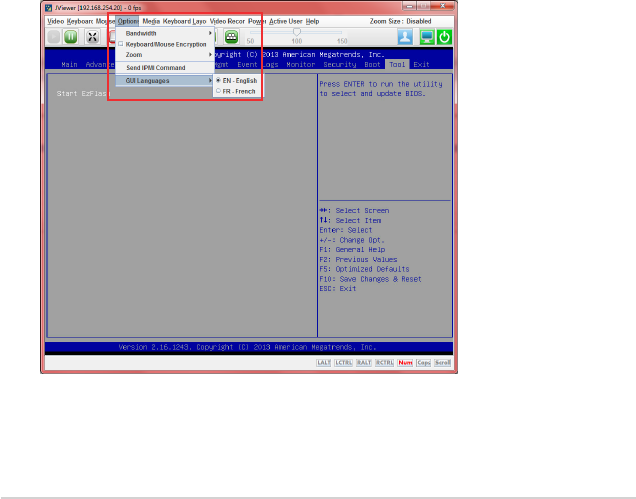Viewport: 636px width, 499px height.
Task: Select the BIOS Boot tab
Action: pos(372,65)
